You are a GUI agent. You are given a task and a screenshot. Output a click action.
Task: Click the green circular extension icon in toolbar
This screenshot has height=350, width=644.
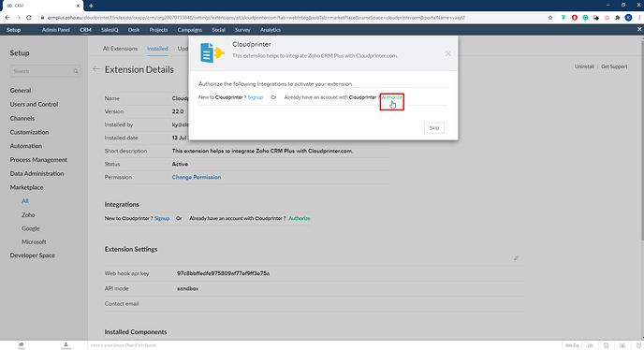(x=585, y=18)
